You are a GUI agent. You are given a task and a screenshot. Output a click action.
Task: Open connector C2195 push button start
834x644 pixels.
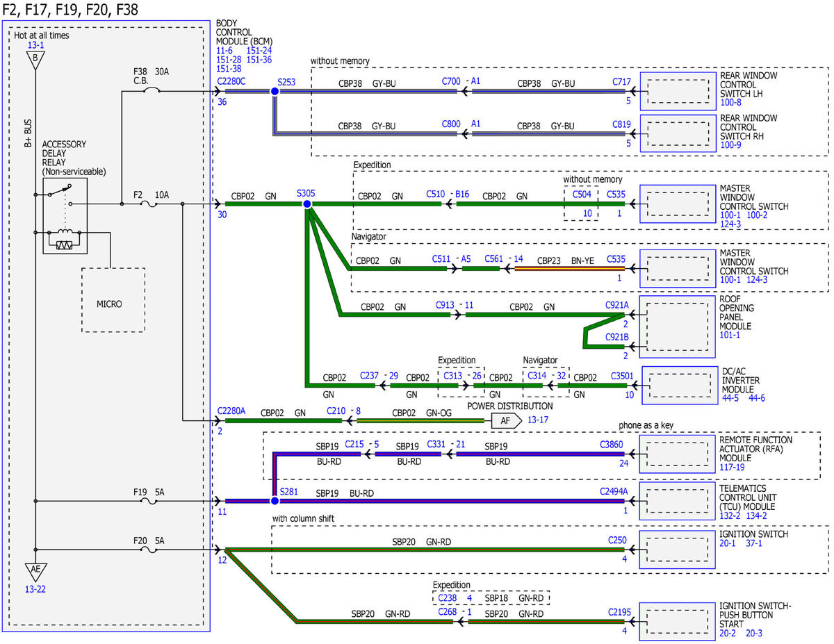(618, 611)
